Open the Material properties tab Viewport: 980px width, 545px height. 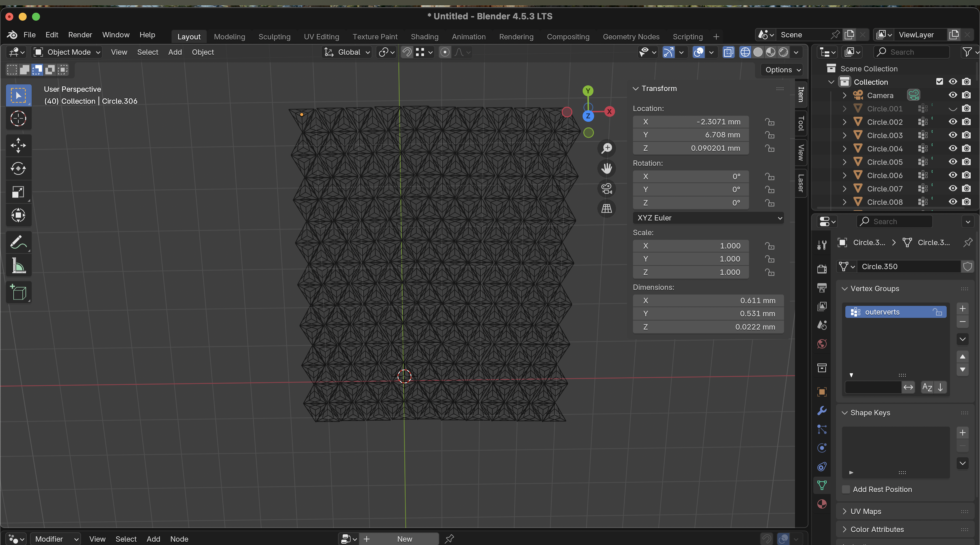click(x=822, y=504)
